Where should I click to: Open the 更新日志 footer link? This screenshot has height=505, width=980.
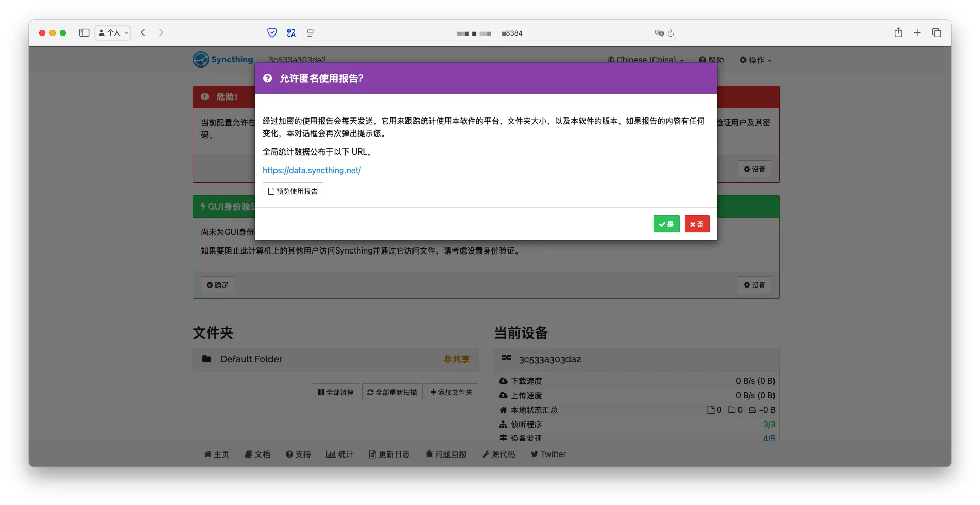[389, 454]
